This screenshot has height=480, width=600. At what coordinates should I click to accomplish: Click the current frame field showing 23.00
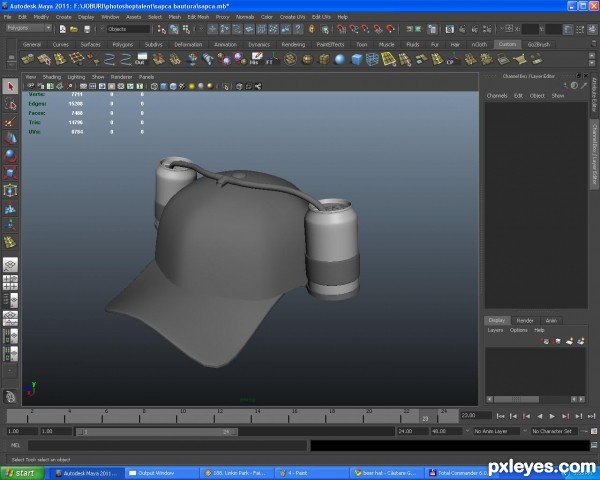click(476, 415)
